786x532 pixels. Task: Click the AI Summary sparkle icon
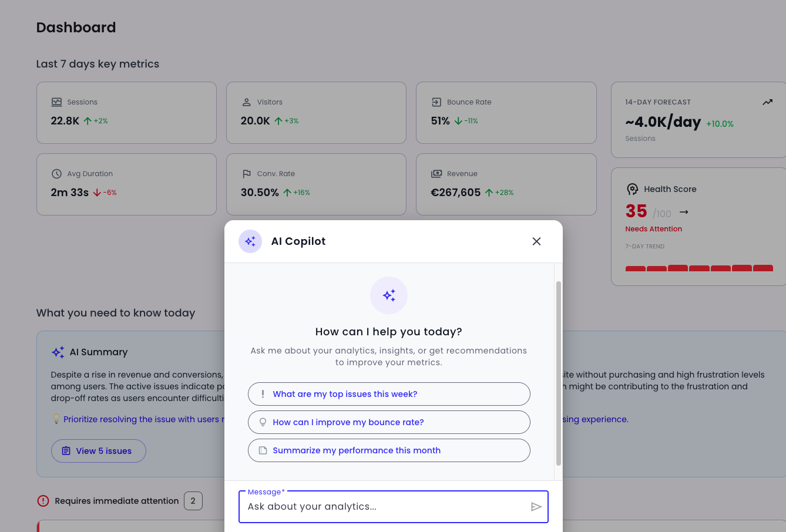pyautogui.click(x=58, y=352)
